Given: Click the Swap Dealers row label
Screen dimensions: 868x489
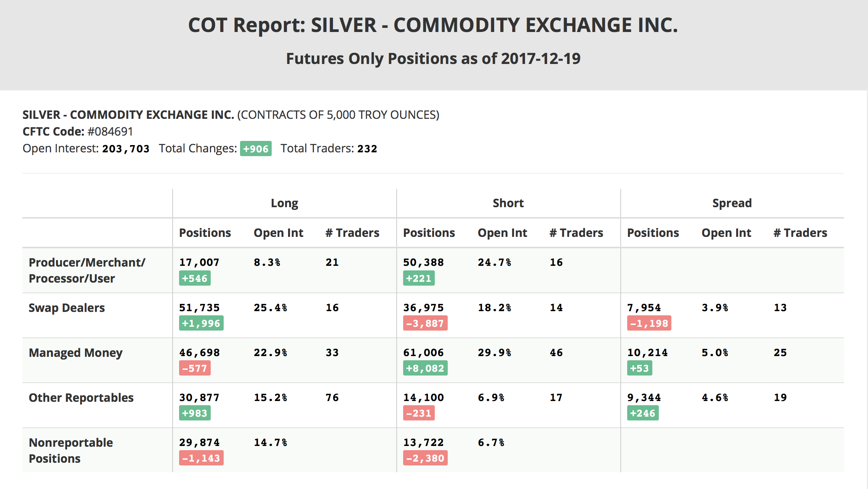Looking at the screenshot, I should pos(67,308).
